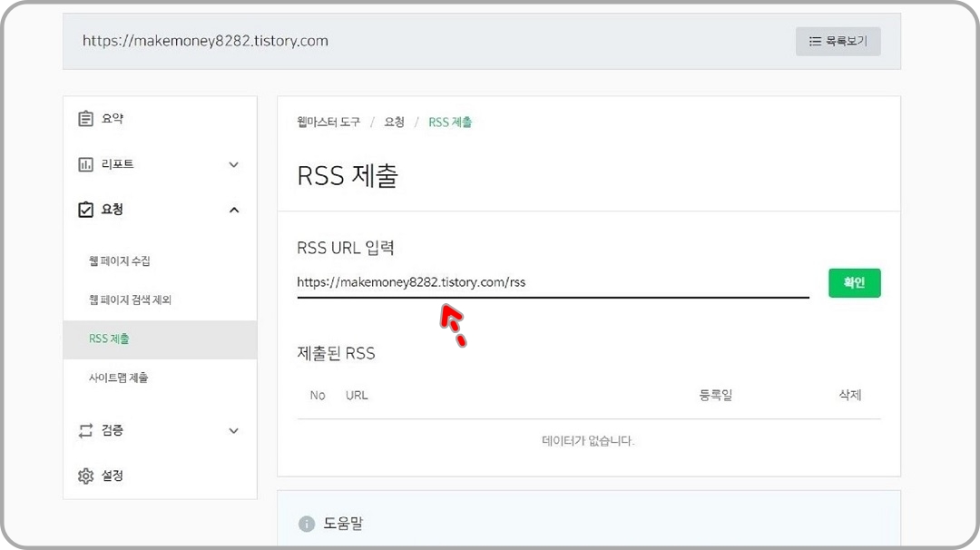
Task: Click the 요청 breadcrumb entry
Action: [395, 121]
